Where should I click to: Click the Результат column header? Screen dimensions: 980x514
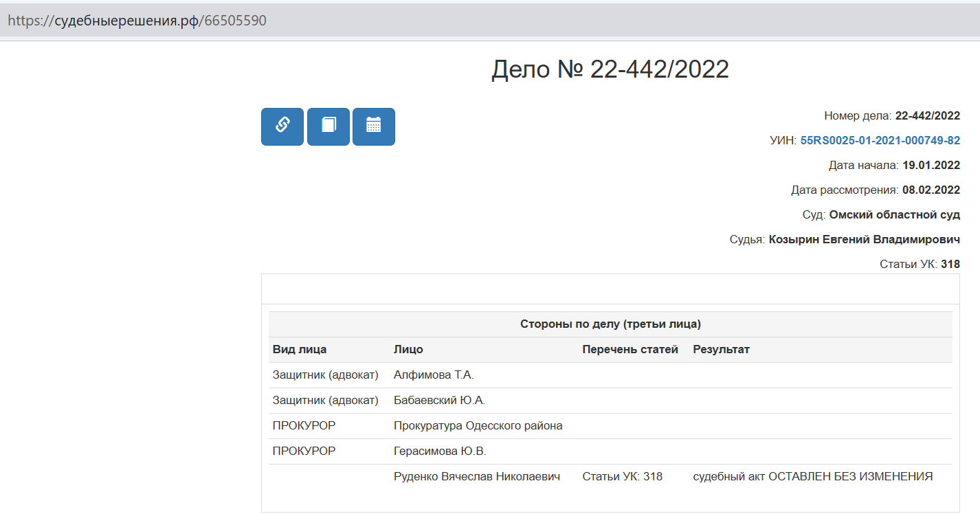coord(721,350)
